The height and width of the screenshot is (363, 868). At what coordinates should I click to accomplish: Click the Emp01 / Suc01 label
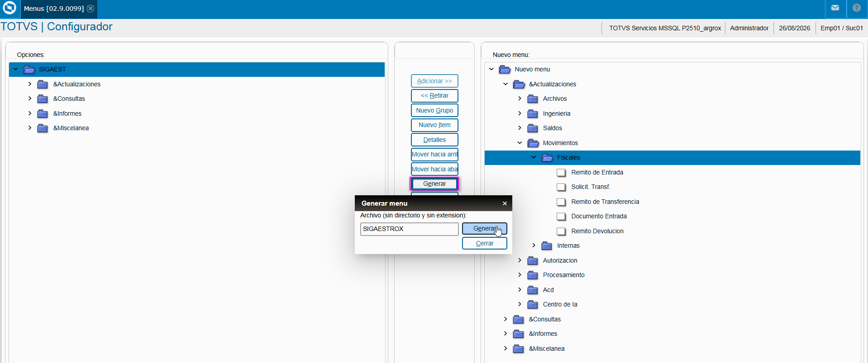(x=842, y=28)
